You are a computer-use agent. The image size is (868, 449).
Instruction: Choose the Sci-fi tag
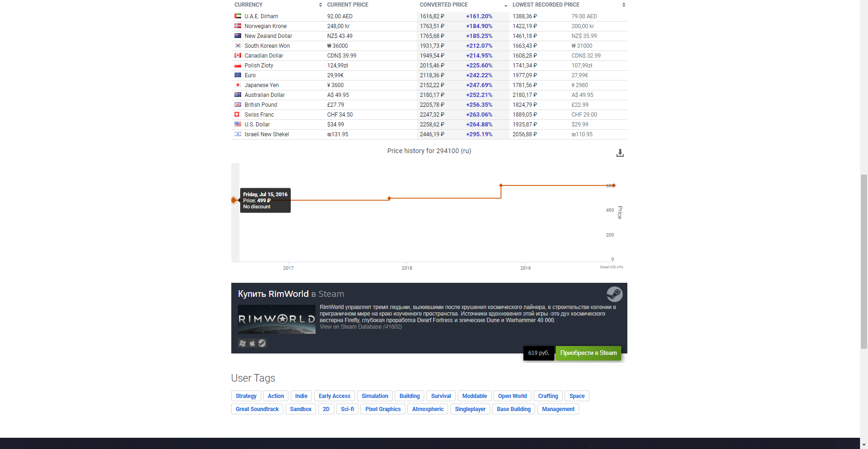(x=347, y=409)
